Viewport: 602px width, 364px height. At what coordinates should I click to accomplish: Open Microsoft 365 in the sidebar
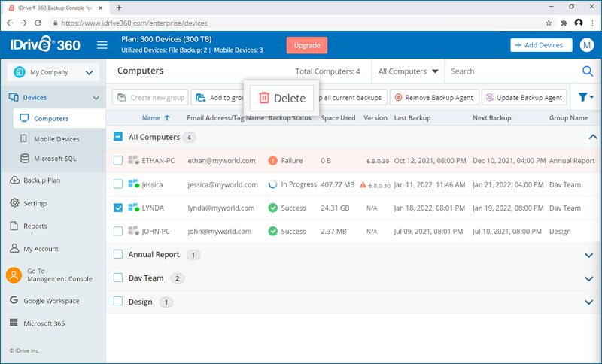pyautogui.click(x=44, y=323)
